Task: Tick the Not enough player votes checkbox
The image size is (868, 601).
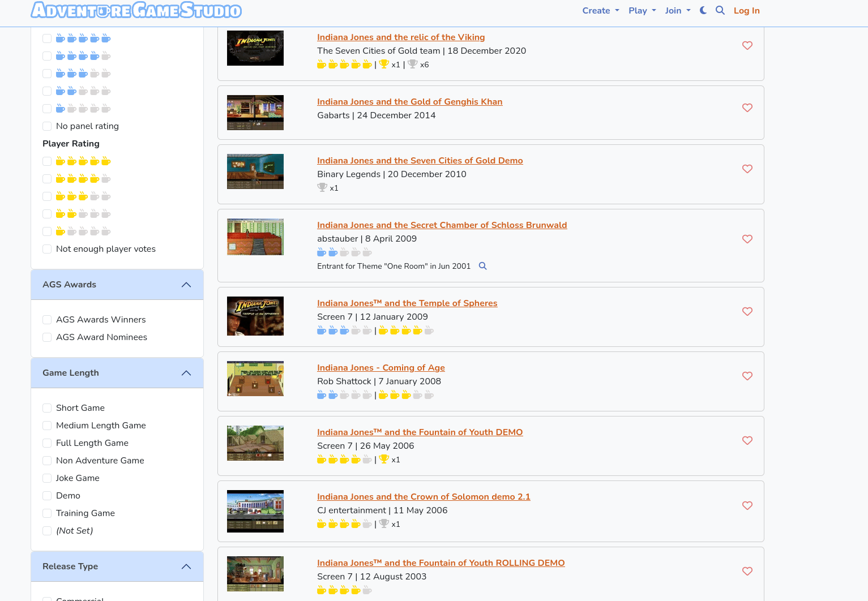Action: 47,249
